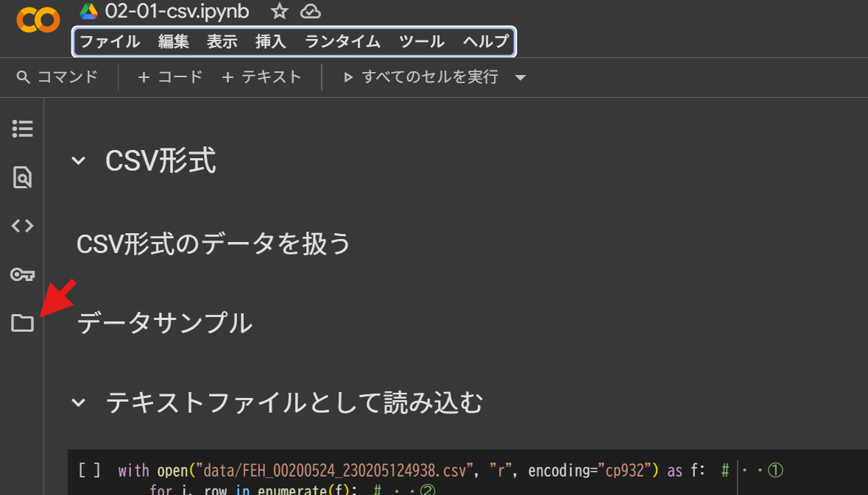Run the code cell via its brackets
The image size is (868, 495).
point(89,471)
